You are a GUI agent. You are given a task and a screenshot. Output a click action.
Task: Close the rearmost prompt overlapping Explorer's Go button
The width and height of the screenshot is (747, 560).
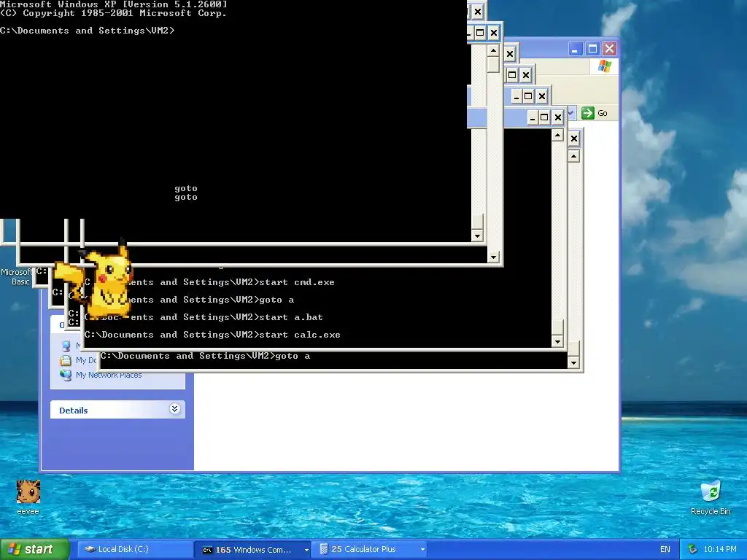(574, 139)
